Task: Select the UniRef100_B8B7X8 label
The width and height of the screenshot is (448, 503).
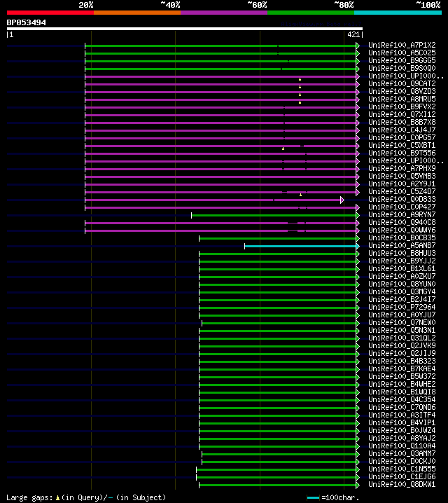Action: [402, 122]
